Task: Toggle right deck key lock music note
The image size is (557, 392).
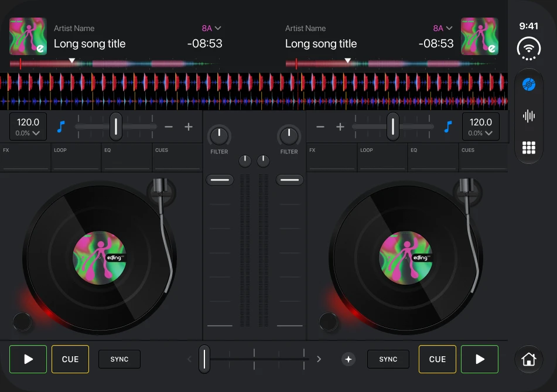Action: coord(448,127)
